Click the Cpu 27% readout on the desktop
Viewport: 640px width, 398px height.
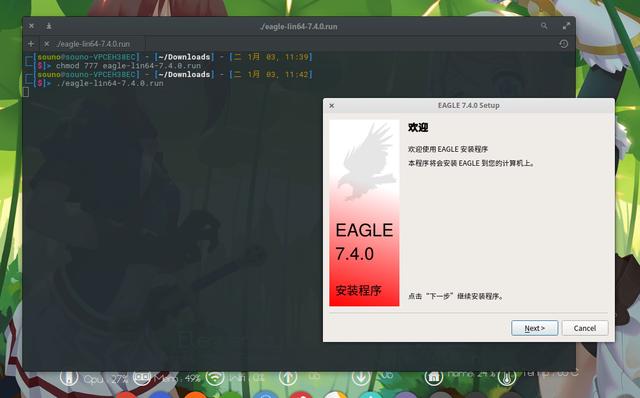click(x=106, y=379)
